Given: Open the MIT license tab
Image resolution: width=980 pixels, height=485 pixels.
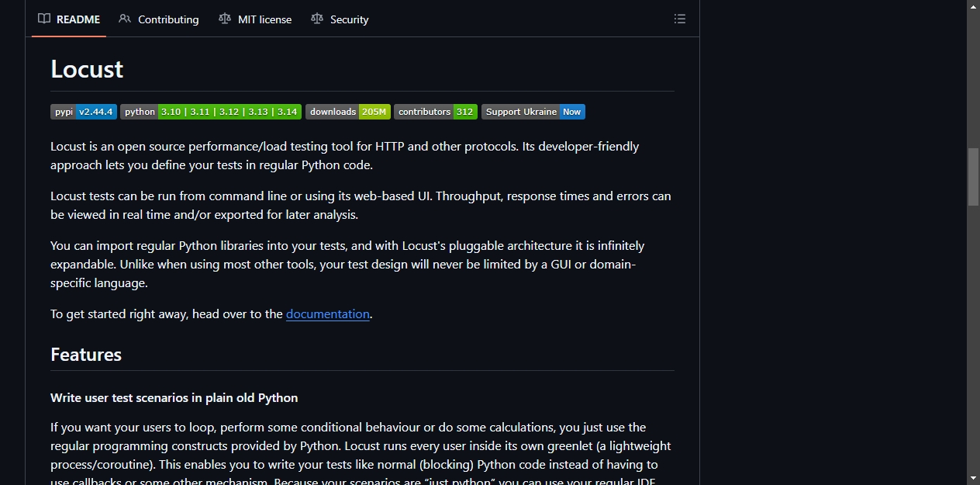Looking at the screenshot, I should pyautogui.click(x=255, y=19).
